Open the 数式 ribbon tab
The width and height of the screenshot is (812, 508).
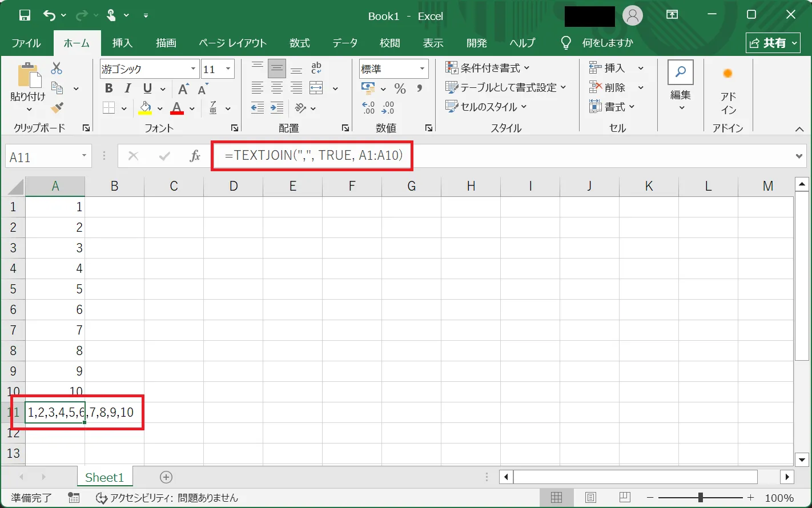[x=299, y=43]
